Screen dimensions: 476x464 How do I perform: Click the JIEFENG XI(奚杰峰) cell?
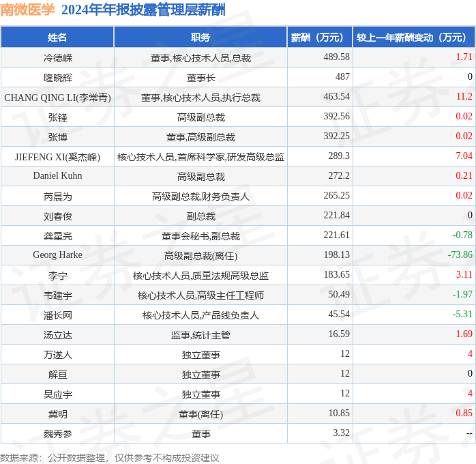tap(58, 157)
